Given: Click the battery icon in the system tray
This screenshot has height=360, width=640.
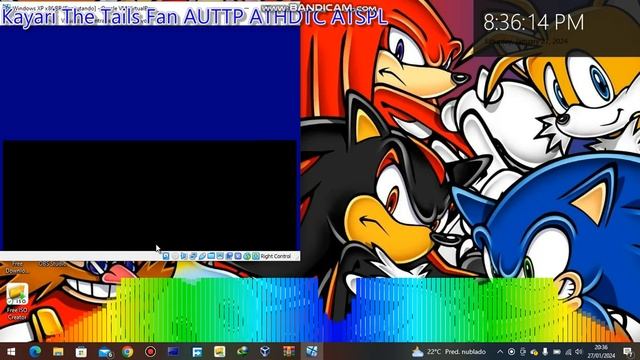Looking at the screenshot, I should [557, 351].
